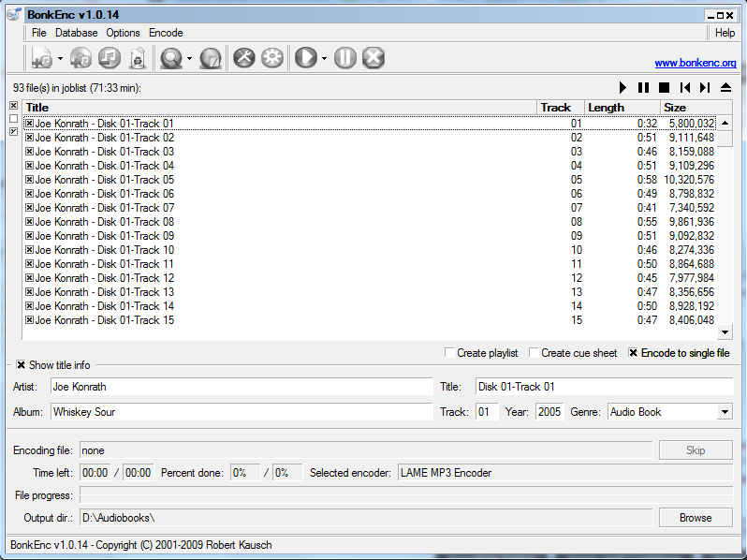Screen dimensions: 747x560
Task: Stop playback in joblist player
Action: tap(664, 88)
